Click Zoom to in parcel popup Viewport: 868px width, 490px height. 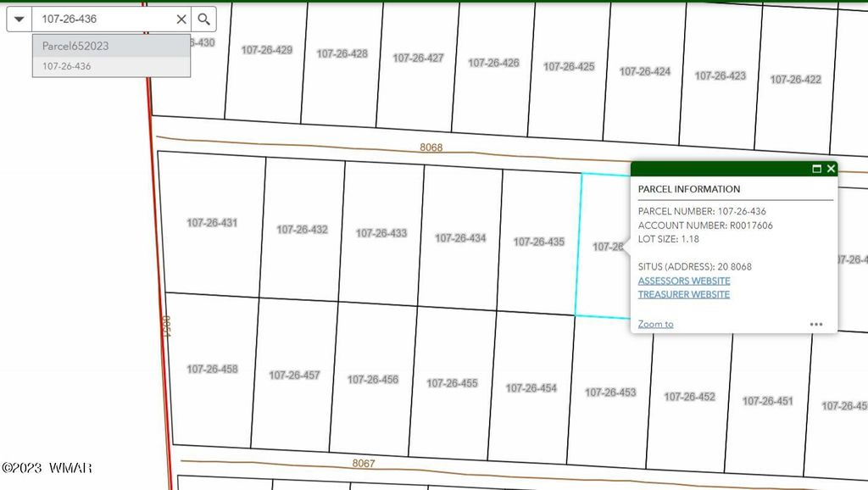coord(655,324)
